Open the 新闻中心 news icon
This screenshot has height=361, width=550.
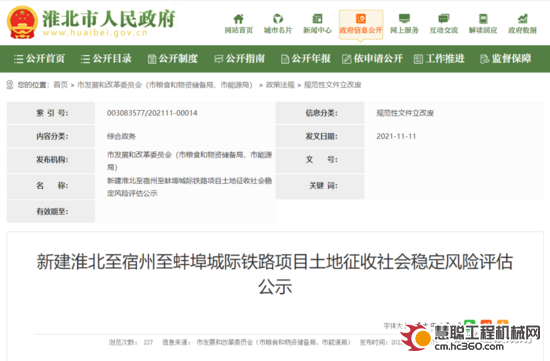coord(317,19)
